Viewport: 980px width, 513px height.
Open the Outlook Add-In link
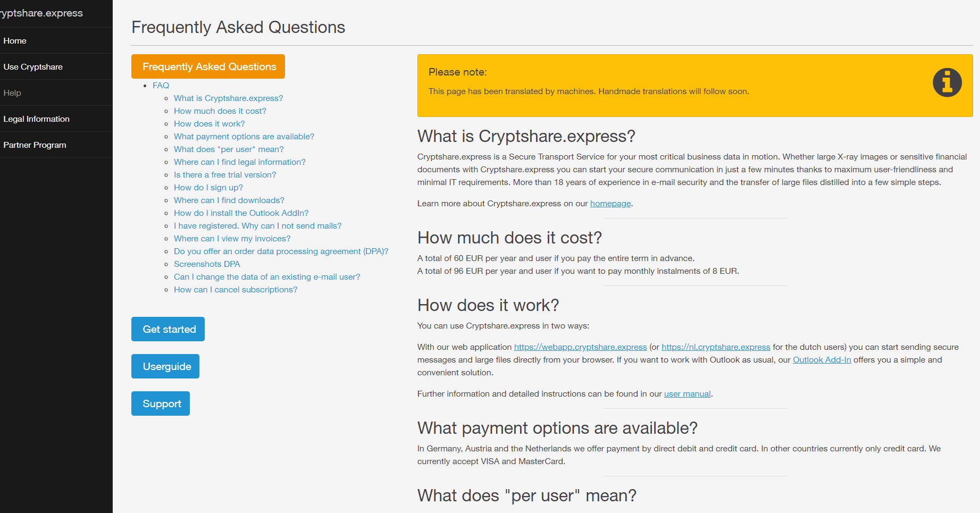pyautogui.click(x=822, y=359)
